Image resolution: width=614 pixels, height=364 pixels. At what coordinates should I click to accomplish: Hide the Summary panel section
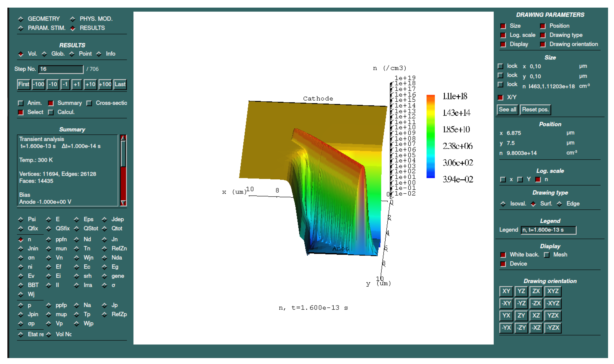click(x=50, y=103)
